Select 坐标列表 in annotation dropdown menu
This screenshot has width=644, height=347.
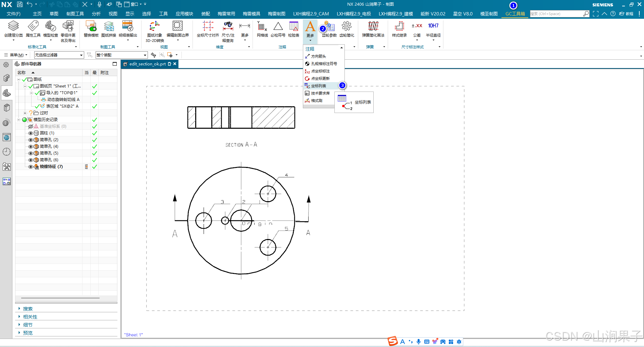click(x=319, y=86)
